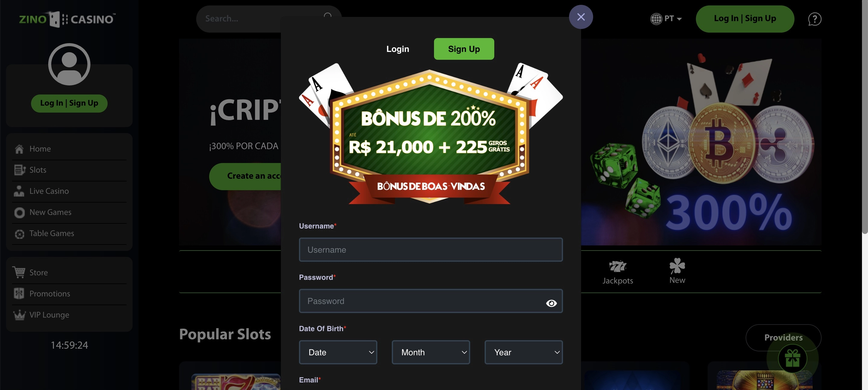Click the user avatar profile icon
The height and width of the screenshot is (390, 868).
69,64
